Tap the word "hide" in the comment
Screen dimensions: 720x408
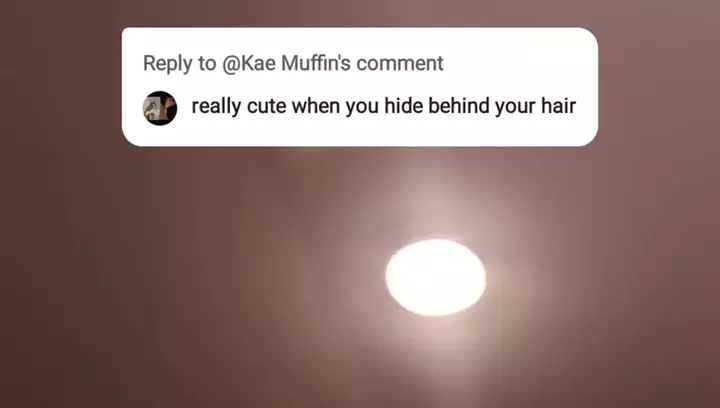[x=403, y=106]
